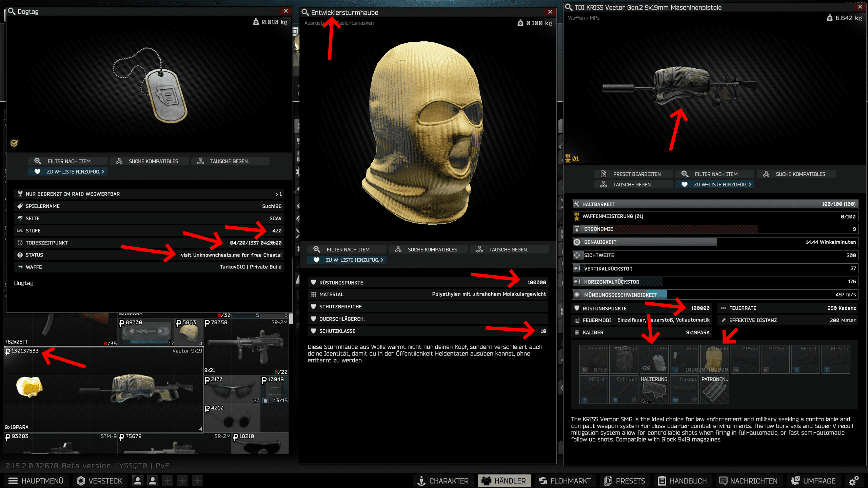Image resolution: width=868 pixels, height=488 pixels.
Task: Expand Zu W-Liste hinzufüg. in Dogtag window
Action: pos(68,171)
